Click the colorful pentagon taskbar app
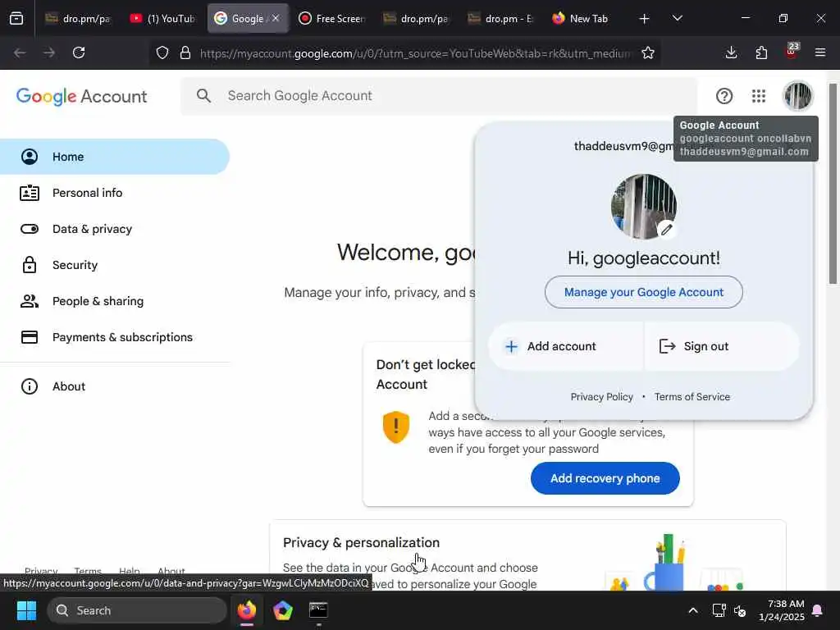The width and height of the screenshot is (840, 630). (x=283, y=610)
